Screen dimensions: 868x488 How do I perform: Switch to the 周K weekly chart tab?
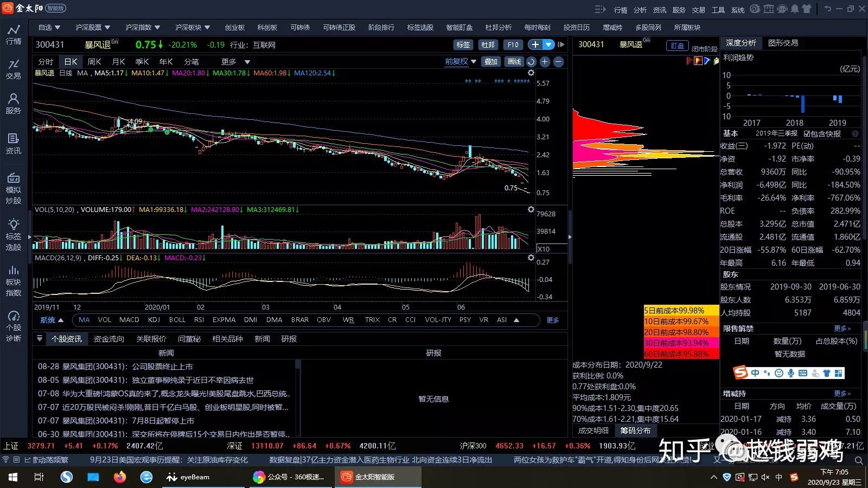tap(94, 61)
